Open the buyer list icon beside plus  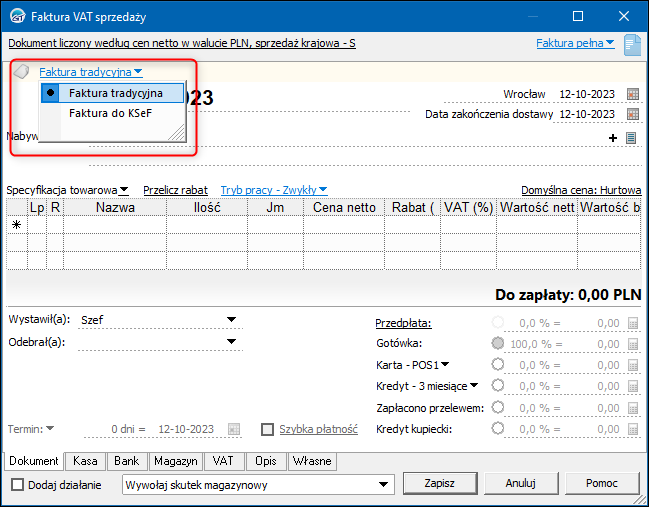[631, 138]
